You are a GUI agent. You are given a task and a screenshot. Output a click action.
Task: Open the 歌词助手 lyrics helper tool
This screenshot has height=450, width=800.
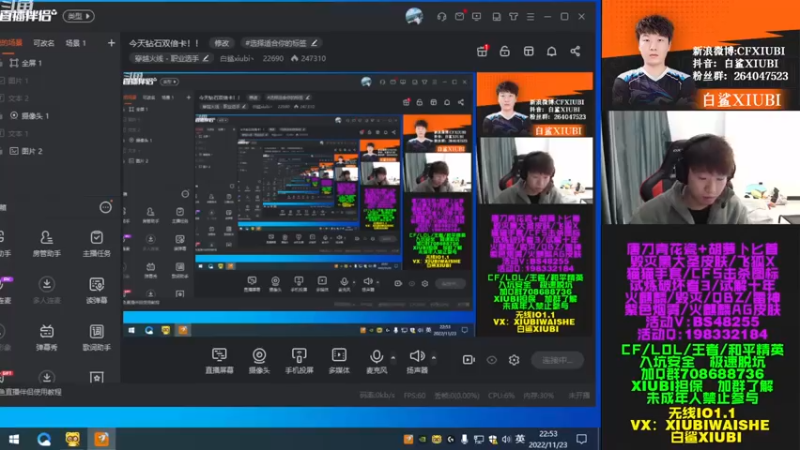coord(96,337)
